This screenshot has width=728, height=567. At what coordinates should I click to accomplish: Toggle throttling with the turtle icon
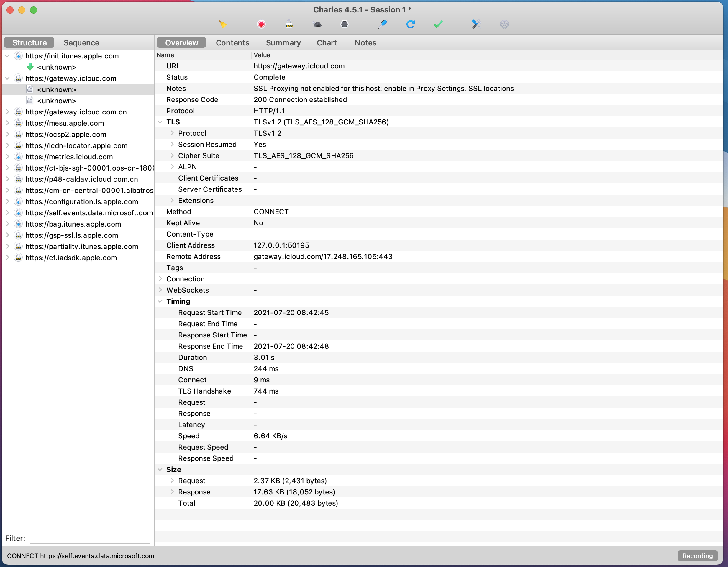coord(317,24)
